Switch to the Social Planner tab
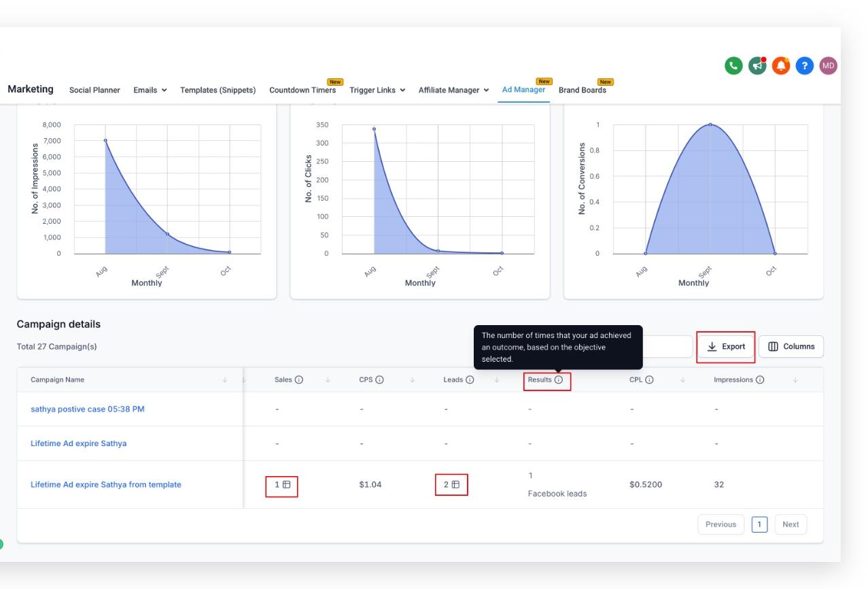868x589 pixels. (x=94, y=90)
